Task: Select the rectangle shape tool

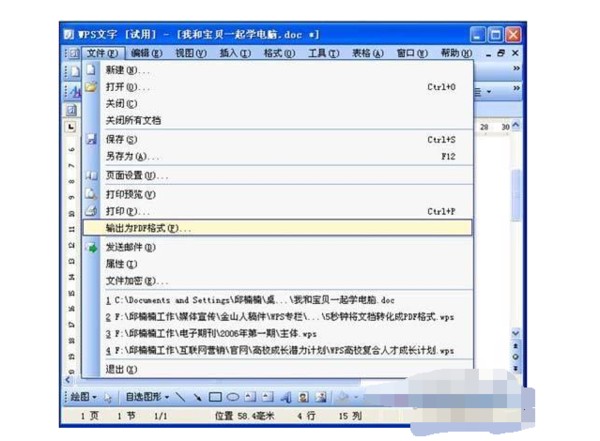Action: click(x=215, y=397)
